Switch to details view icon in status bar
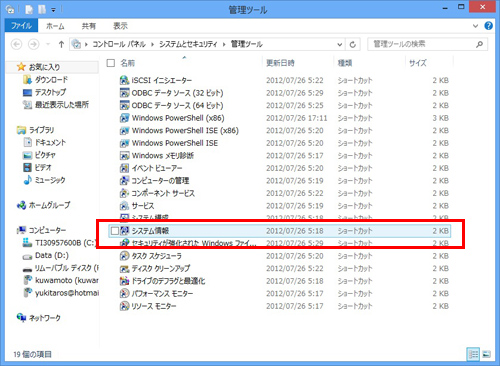This screenshot has height=366, width=500. click(x=473, y=354)
